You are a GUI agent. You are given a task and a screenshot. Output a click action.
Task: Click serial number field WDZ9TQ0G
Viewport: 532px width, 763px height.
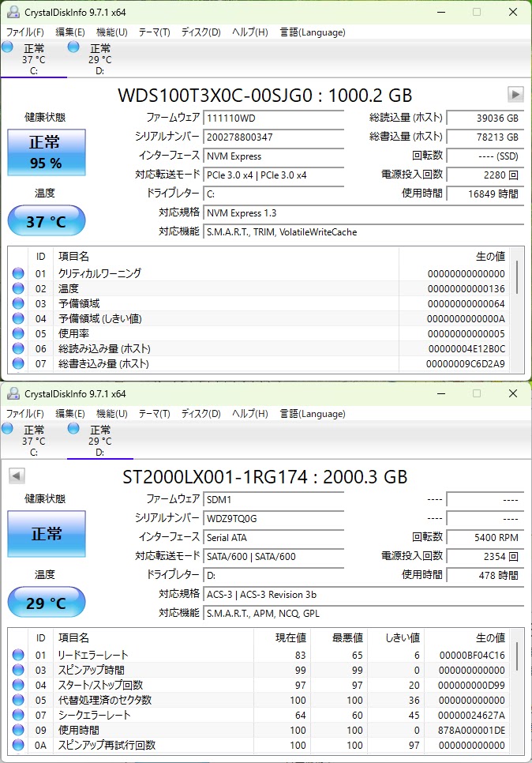[x=273, y=519]
